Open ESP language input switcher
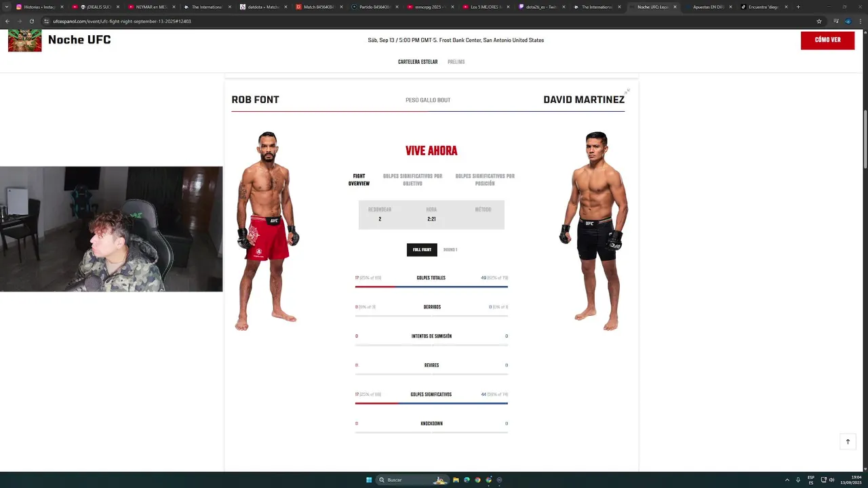868x488 pixels. click(x=811, y=480)
